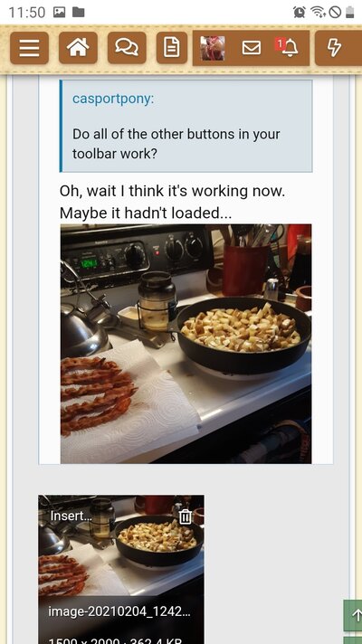Tap the battery indicator in status bar

[349, 13]
